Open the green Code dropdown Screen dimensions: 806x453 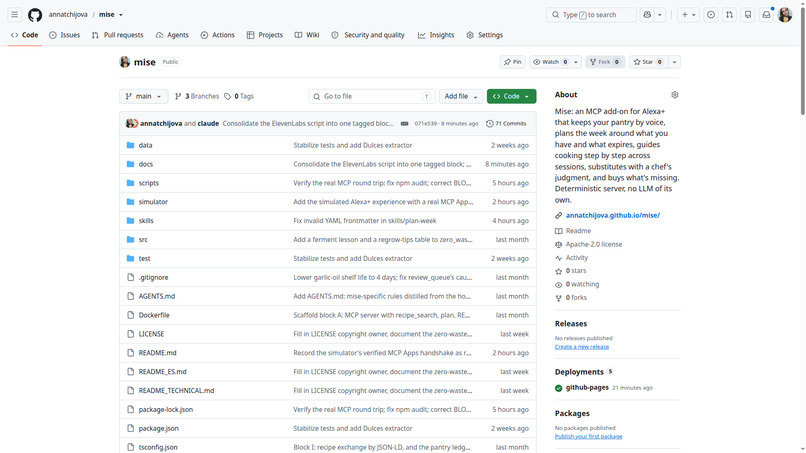(x=511, y=96)
